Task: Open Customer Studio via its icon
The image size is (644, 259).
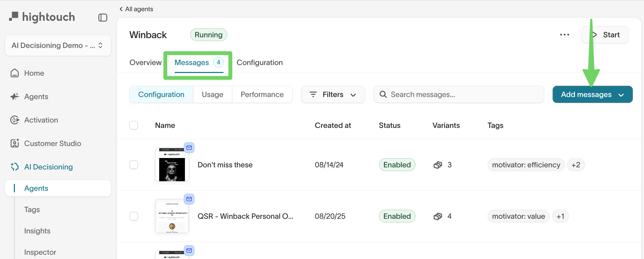Action: click(15, 143)
